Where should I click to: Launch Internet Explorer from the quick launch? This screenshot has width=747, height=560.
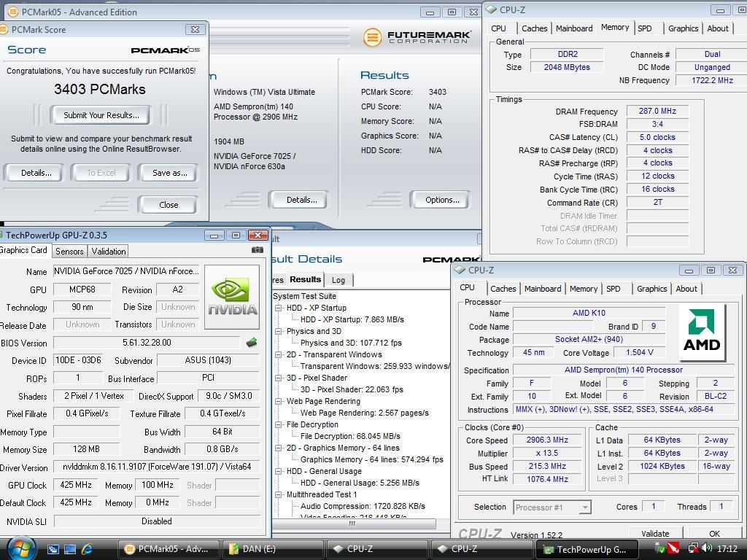pyautogui.click(x=87, y=549)
